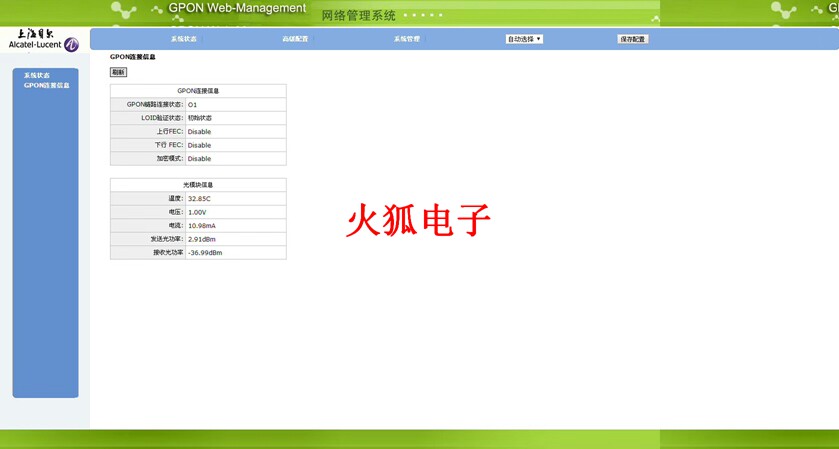
Task: Click the voltage value 1.00V
Action: [x=197, y=212]
